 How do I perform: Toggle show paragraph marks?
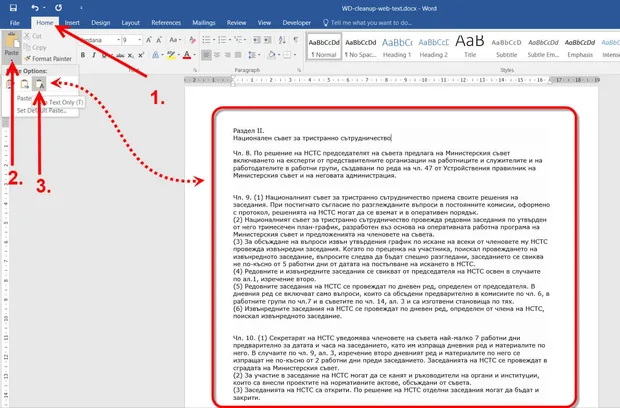coord(295,40)
